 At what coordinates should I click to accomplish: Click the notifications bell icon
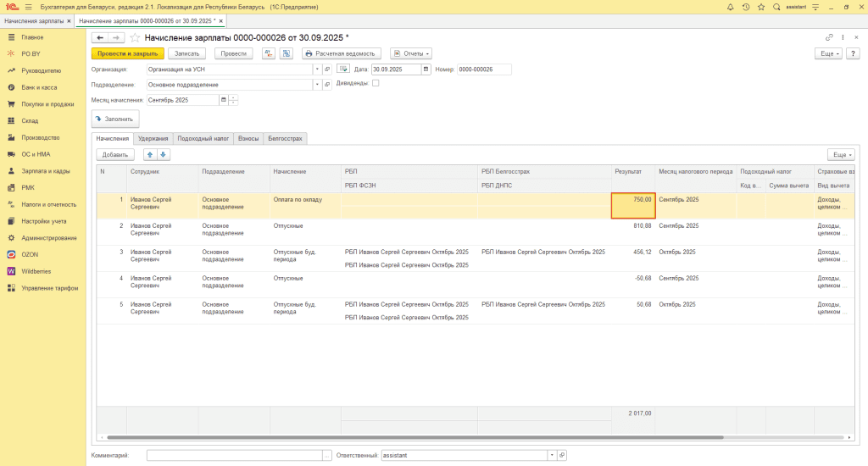click(731, 7)
